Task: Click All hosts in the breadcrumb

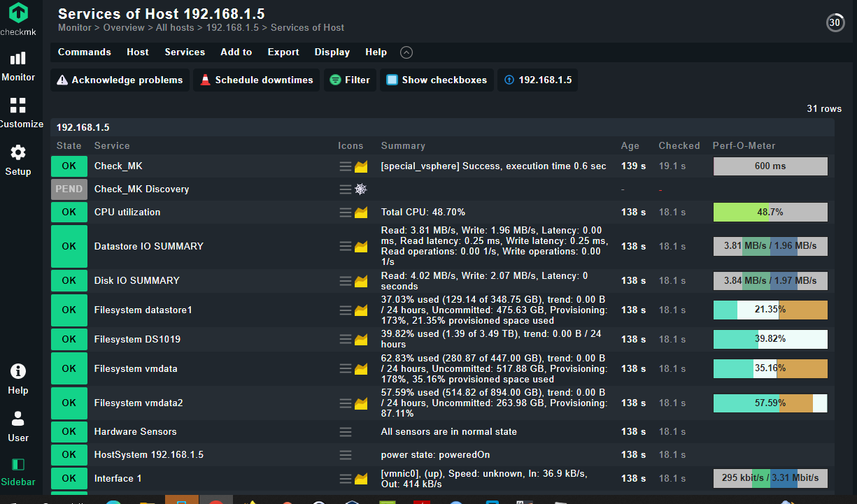Action: (175, 28)
